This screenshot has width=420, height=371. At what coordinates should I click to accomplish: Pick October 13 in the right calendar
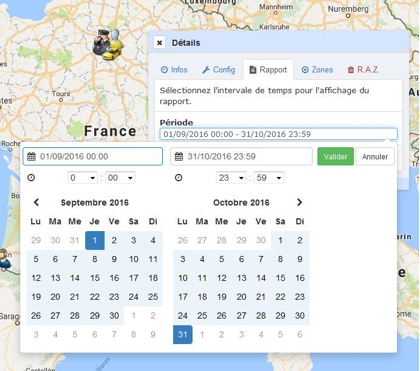tap(241, 278)
